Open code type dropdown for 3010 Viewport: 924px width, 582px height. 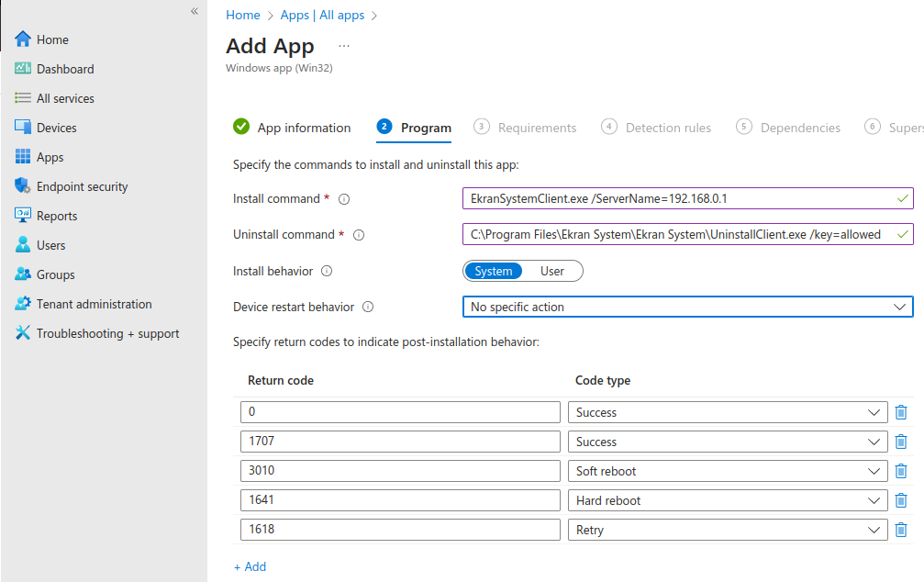pyautogui.click(x=728, y=471)
